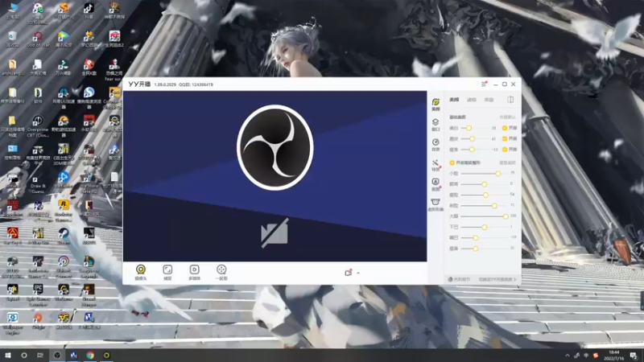Open the 窗口 layers icon in sidebar
Image resolution: width=644 pixels, height=362 pixels.
pos(436,125)
